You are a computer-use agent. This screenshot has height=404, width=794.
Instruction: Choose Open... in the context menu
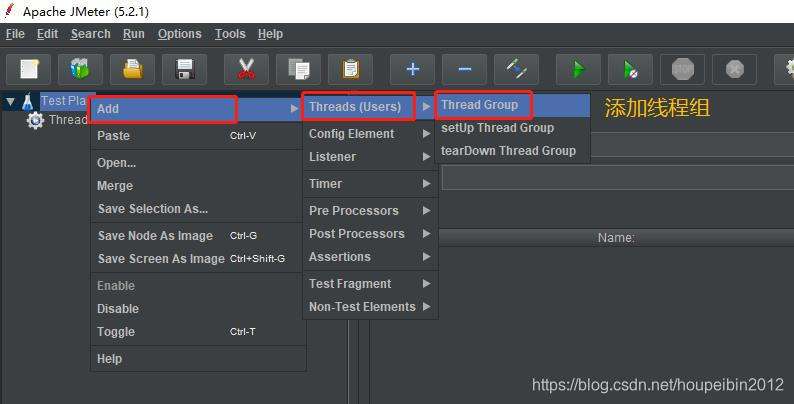[x=198, y=163]
